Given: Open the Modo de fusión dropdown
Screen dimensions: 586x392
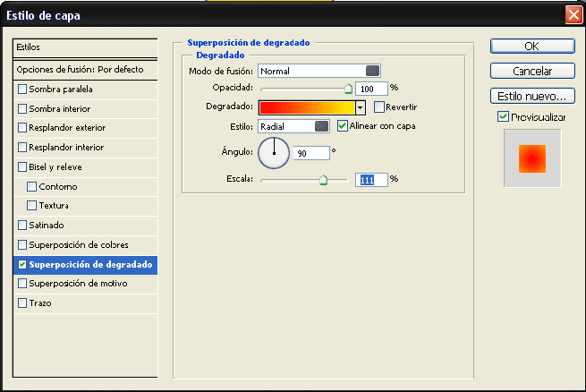Looking at the screenshot, I should [319, 71].
